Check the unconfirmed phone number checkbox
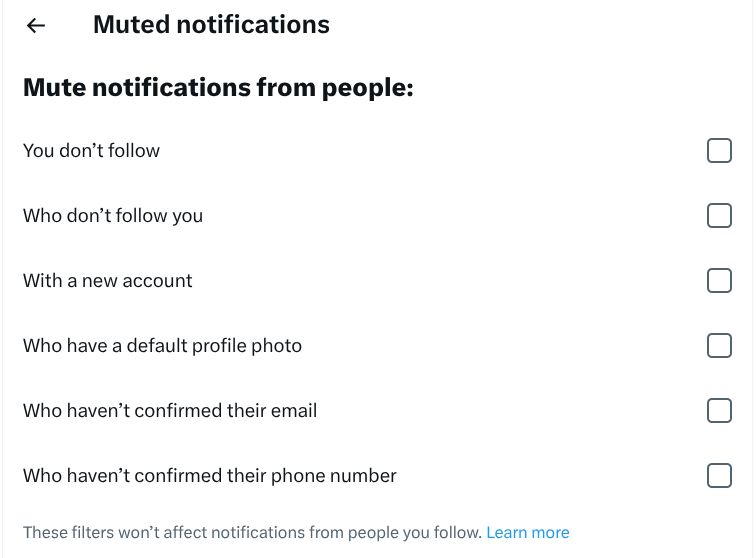The height and width of the screenshot is (558, 756). click(x=719, y=476)
